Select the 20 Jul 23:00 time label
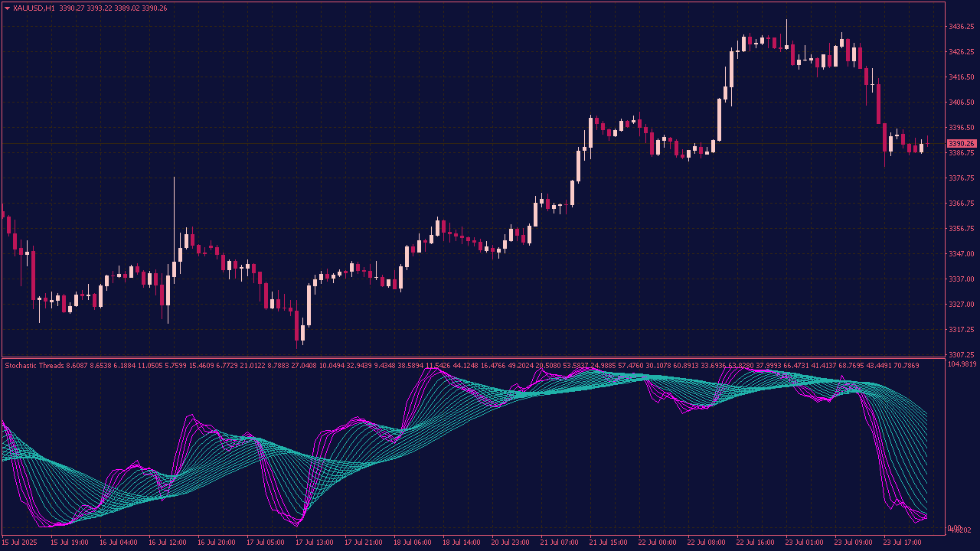980x551 pixels. tap(510, 543)
